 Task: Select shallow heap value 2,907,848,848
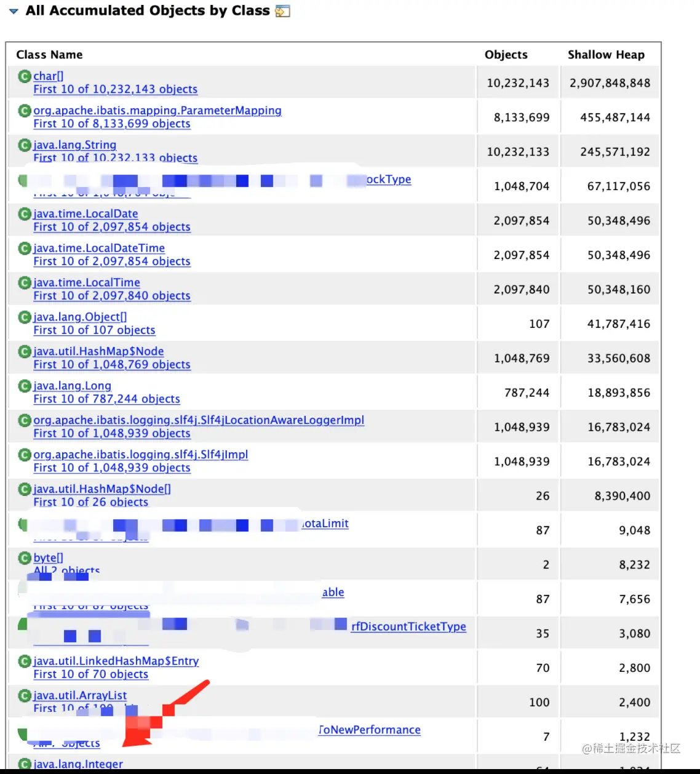[x=610, y=83]
